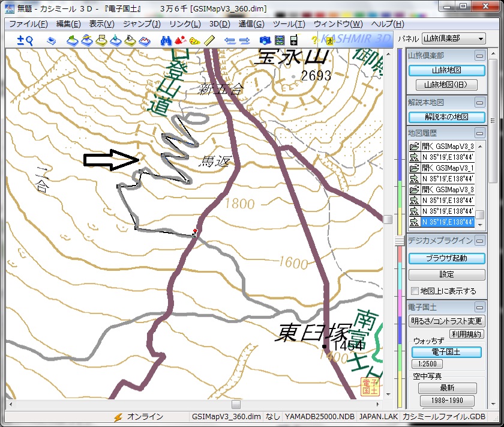This screenshot has height=427, width=504.
Task: Open the 表示(V) menu
Action: 101,24
